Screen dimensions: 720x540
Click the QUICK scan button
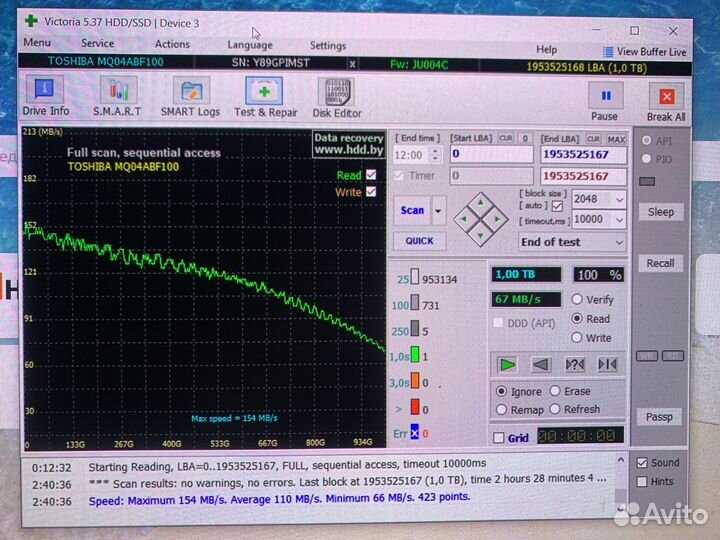(419, 241)
